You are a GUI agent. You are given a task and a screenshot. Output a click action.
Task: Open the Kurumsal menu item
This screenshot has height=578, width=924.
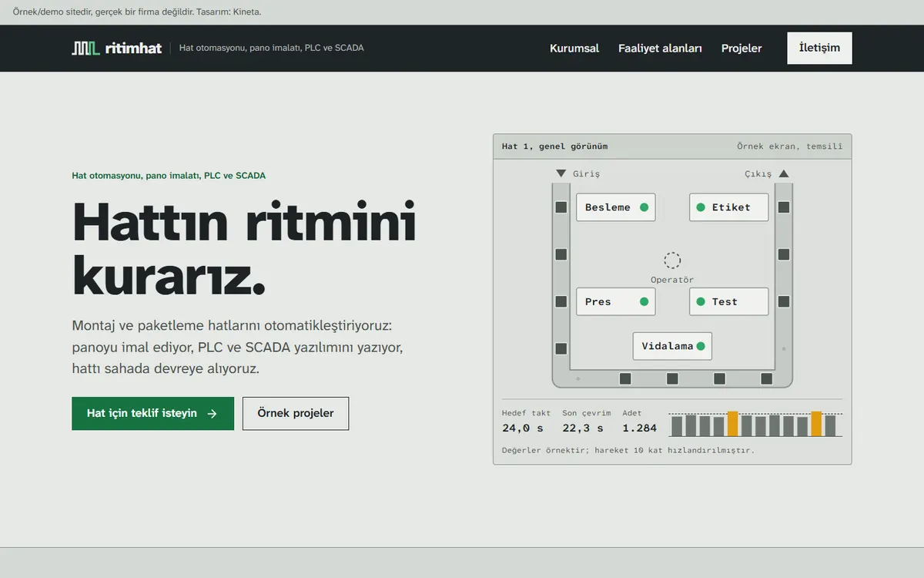(574, 49)
